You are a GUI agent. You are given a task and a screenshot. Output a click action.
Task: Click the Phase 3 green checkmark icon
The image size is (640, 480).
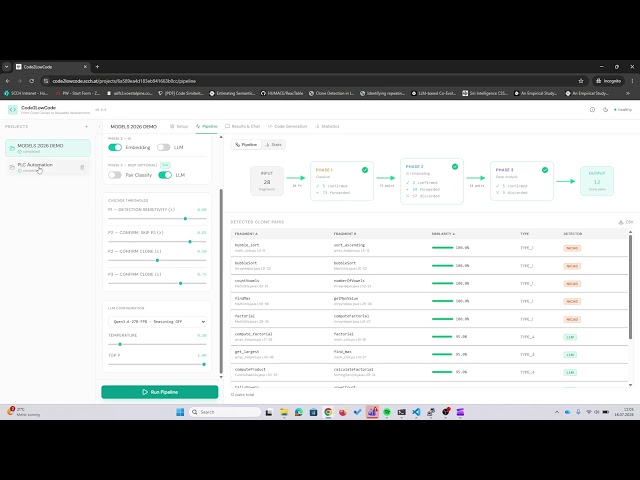point(544,170)
